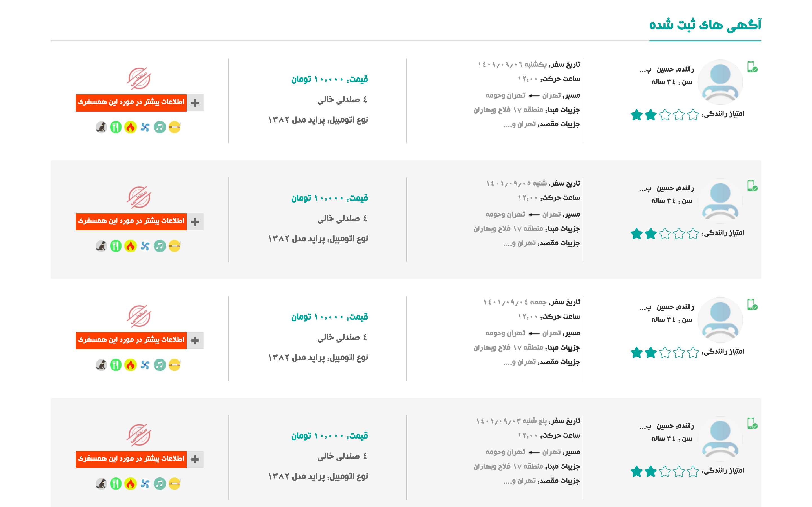Expand more info on the first ride

coord(132,103)
